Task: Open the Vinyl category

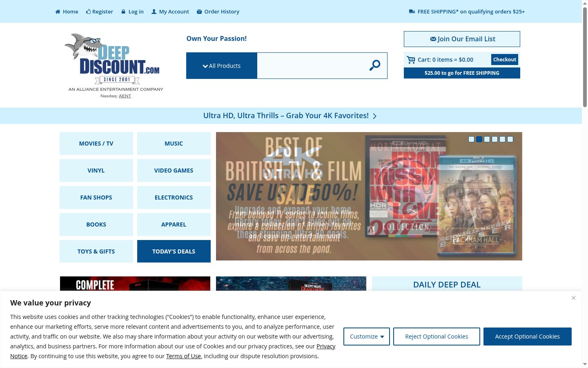Action: [x=96, y=171]
